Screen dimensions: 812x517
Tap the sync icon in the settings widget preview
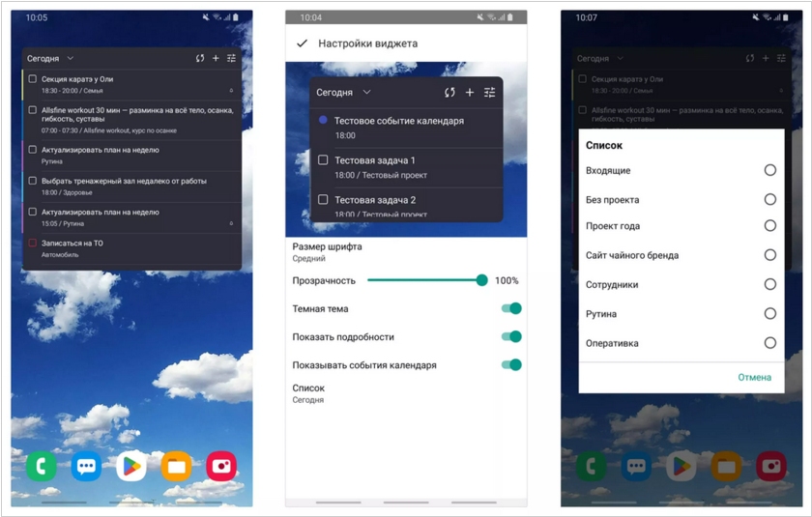[x=449, y=93]
